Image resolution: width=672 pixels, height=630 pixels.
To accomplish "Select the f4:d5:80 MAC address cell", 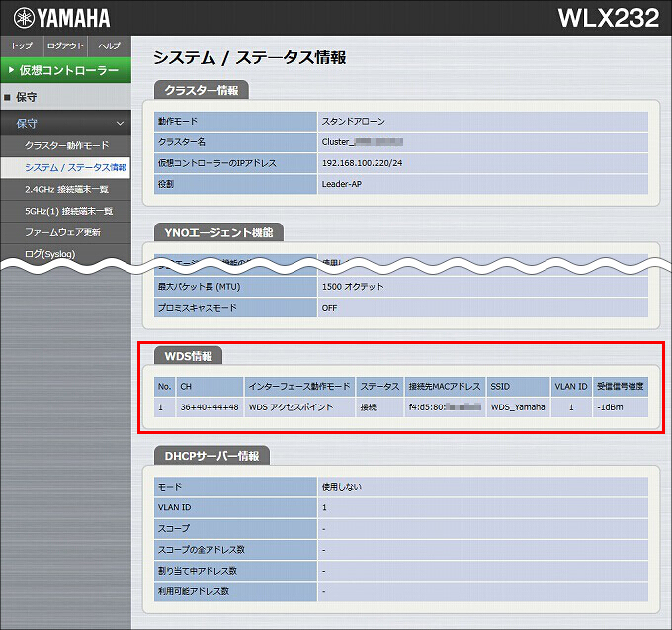I will coord(445,407).
